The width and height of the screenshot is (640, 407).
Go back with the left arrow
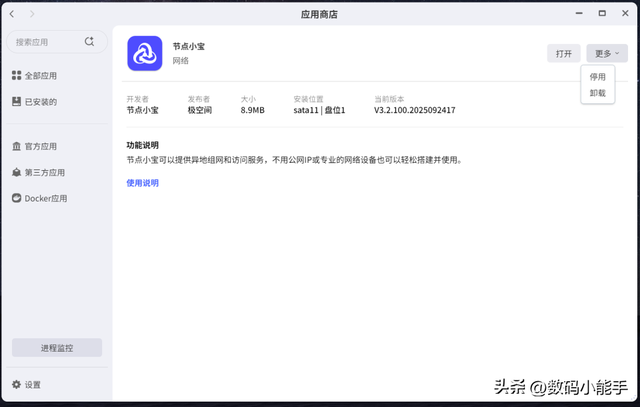pos(12,14)
